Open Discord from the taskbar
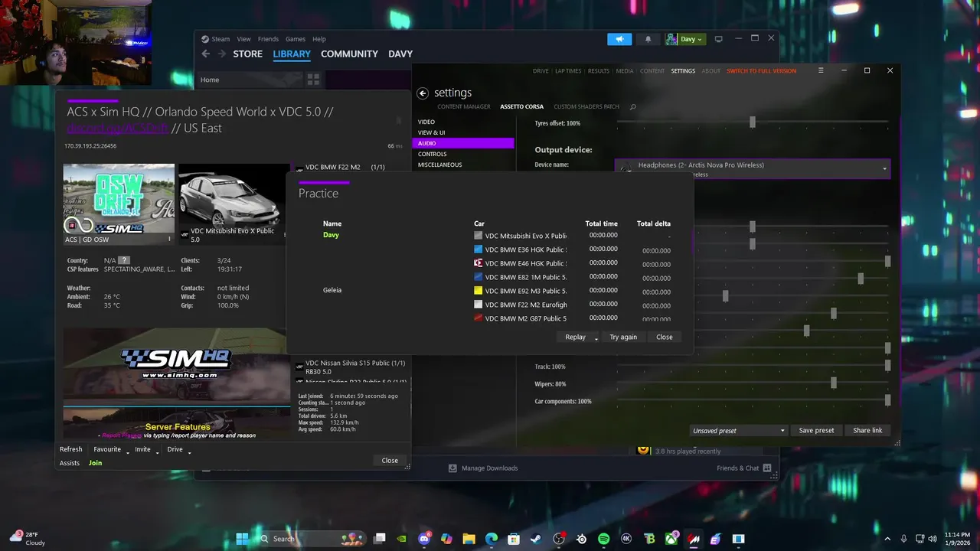980x551 pixels. (425, 539)
